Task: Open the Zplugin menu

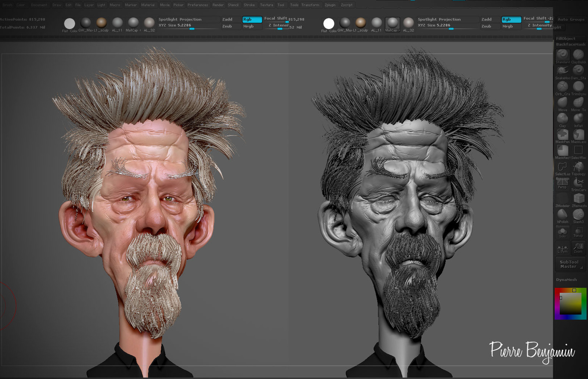Action: [330, 5]
